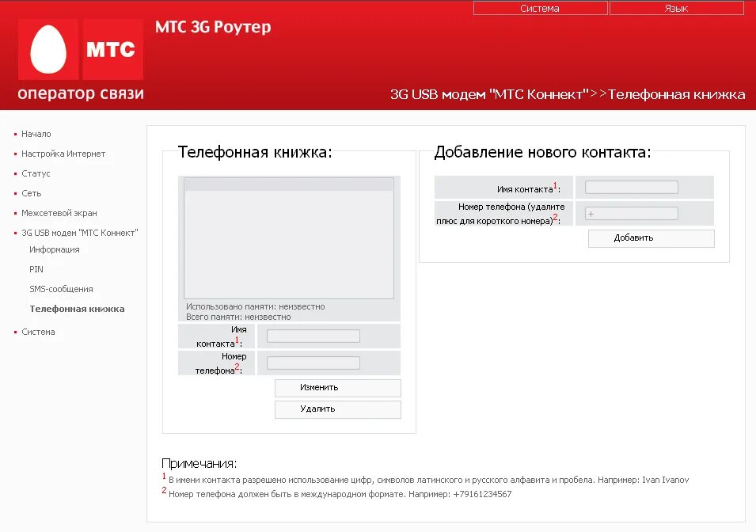Select Телефонная книжка in sidebar
Viewport: 756px width, 532px height.
tap(77, 310)
